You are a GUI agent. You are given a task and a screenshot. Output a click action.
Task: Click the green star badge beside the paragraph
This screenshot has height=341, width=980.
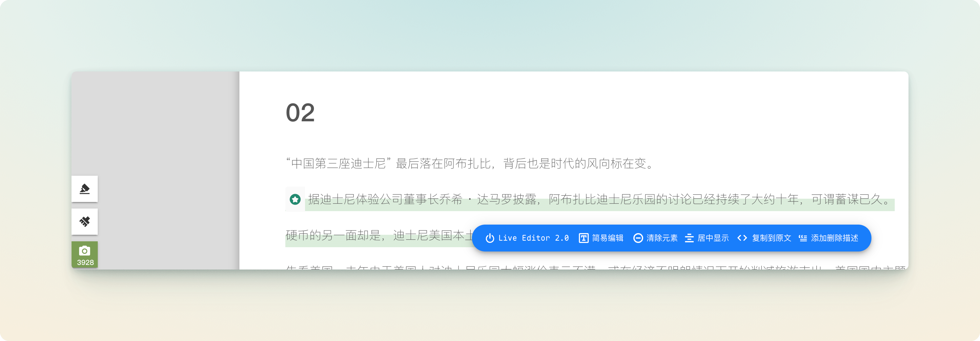point(295,199)
